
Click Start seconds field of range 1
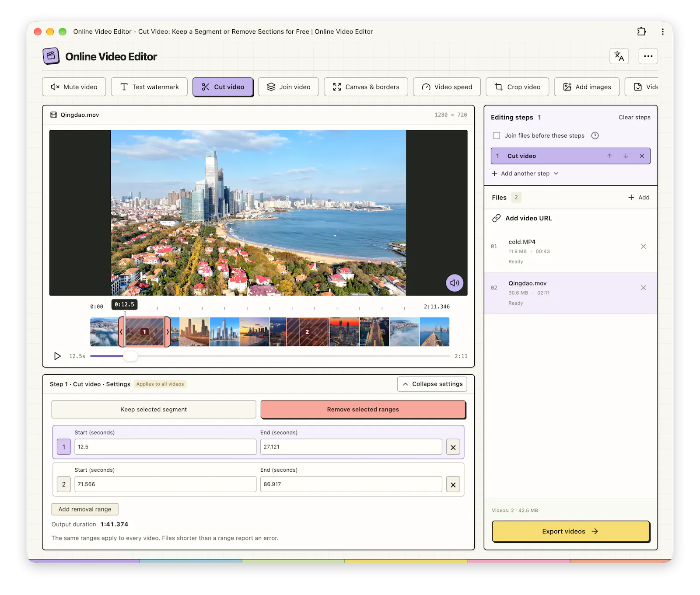[165, 447]
